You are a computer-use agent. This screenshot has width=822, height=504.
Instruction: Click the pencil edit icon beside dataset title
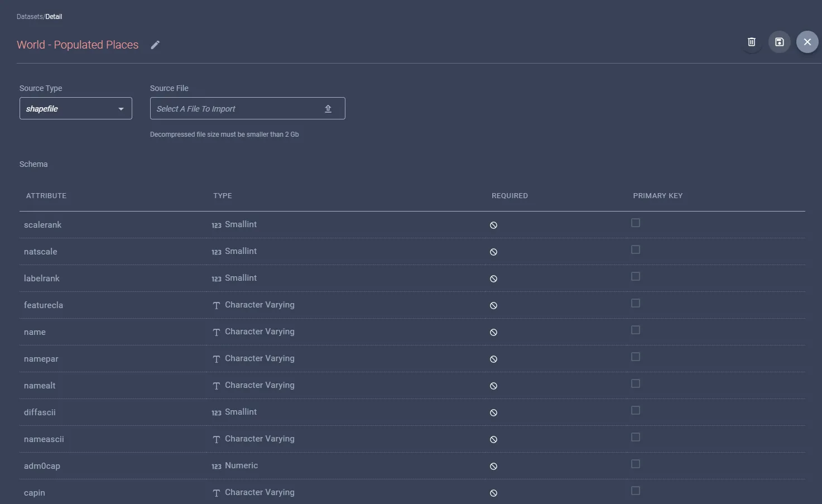[155, 45]
